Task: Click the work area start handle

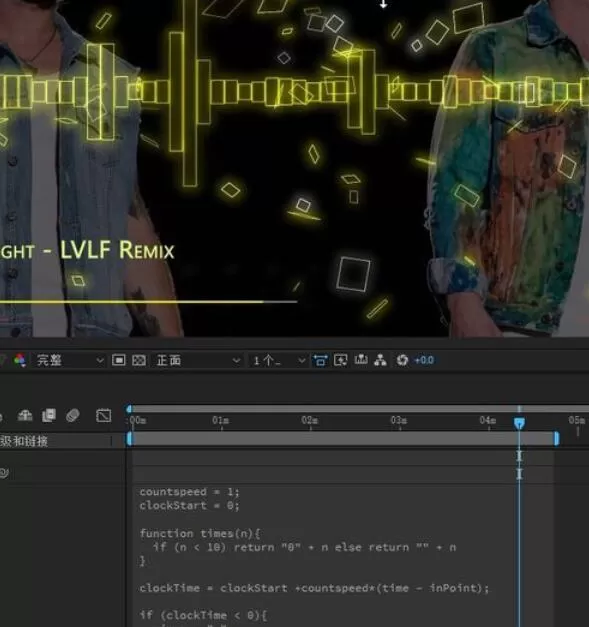Action: 129,439
